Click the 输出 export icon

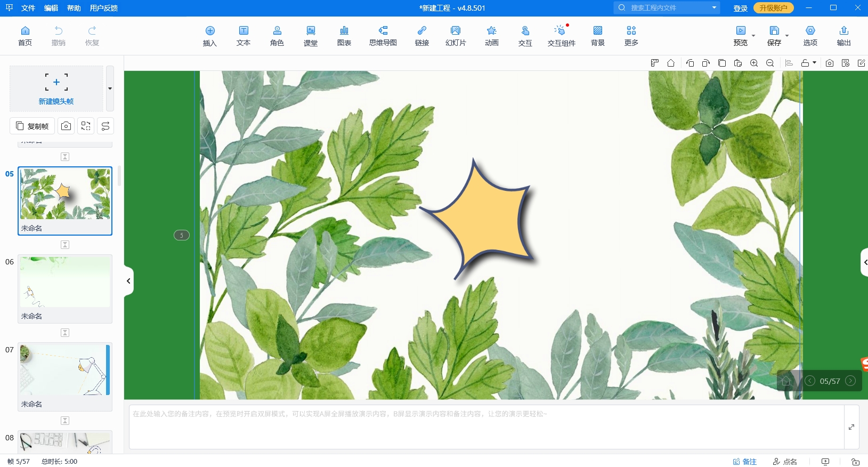pos(844,36)
